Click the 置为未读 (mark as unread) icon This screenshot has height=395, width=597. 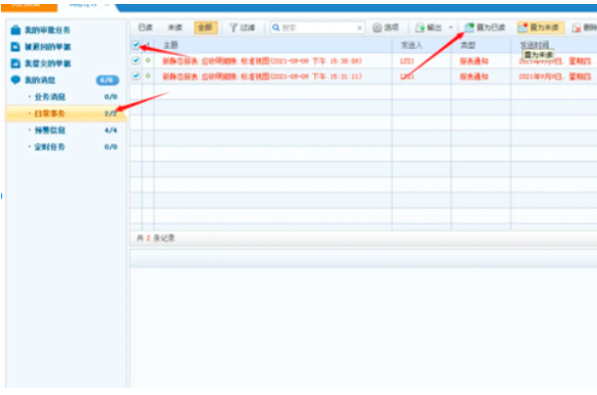523,27
